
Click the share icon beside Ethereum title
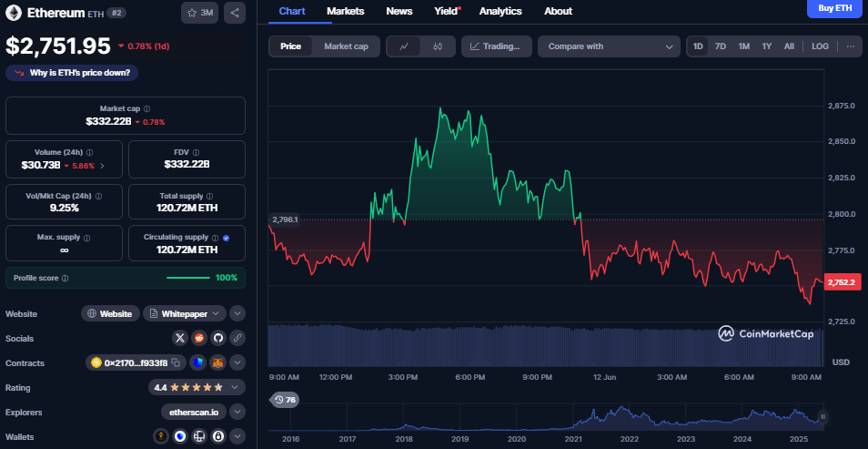pos(235,13)
